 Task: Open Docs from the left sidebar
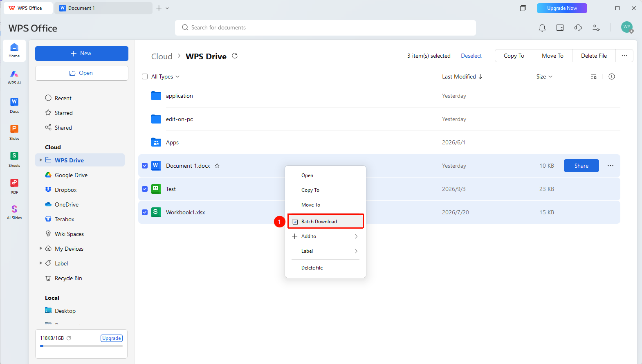coord(14,105)
